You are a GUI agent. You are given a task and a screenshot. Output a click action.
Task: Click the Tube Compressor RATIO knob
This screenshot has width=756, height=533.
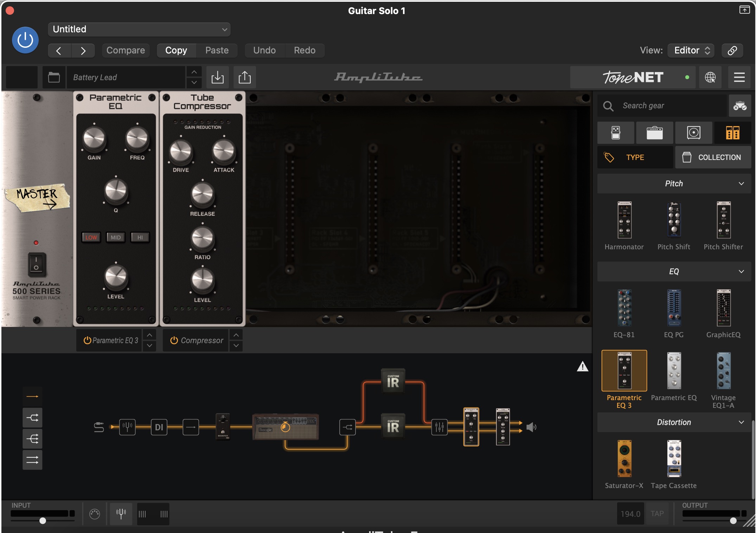(203, 238)
